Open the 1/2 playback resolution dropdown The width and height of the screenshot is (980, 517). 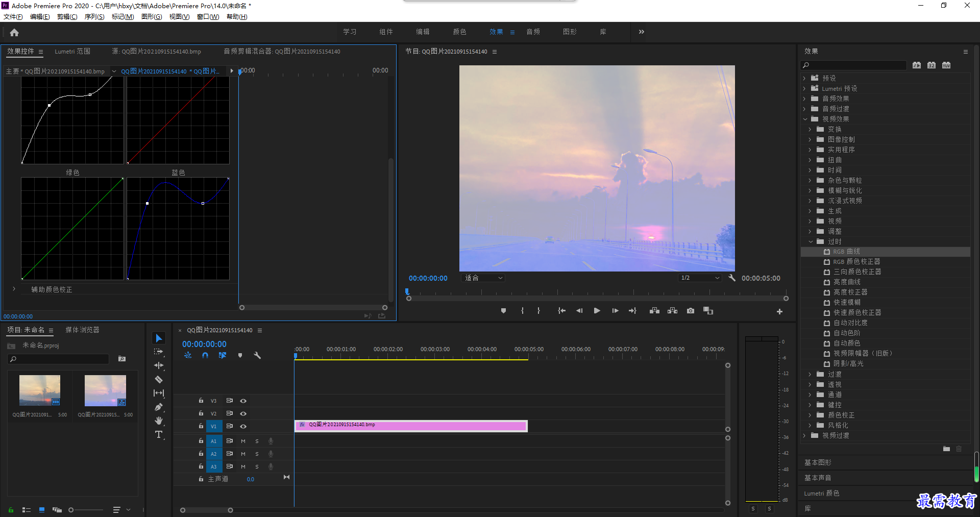point(700,278)
